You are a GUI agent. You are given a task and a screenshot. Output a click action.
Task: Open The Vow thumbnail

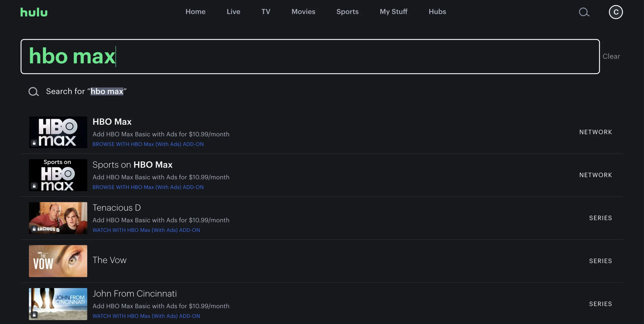(58, 261)
